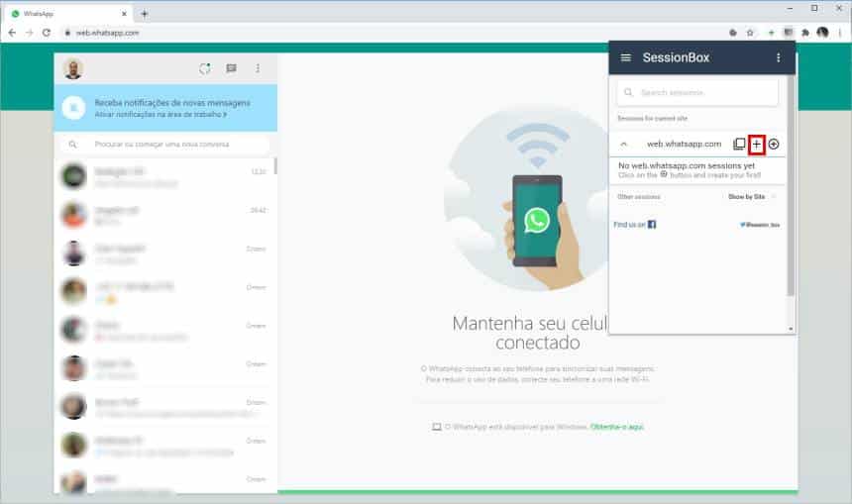This screenshot has height=504, width=852.
Task: Open the WhatsApp Status icon
Action: (204, 68)
